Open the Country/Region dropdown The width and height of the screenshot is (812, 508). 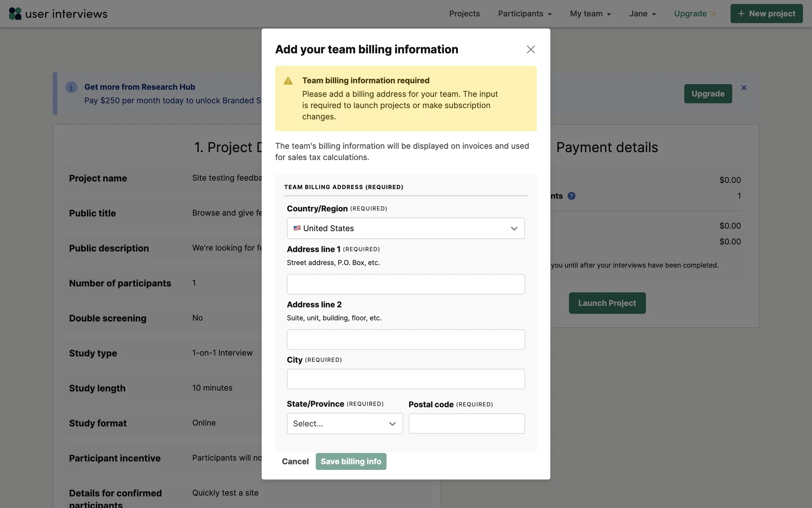click(x=405, y=228)
